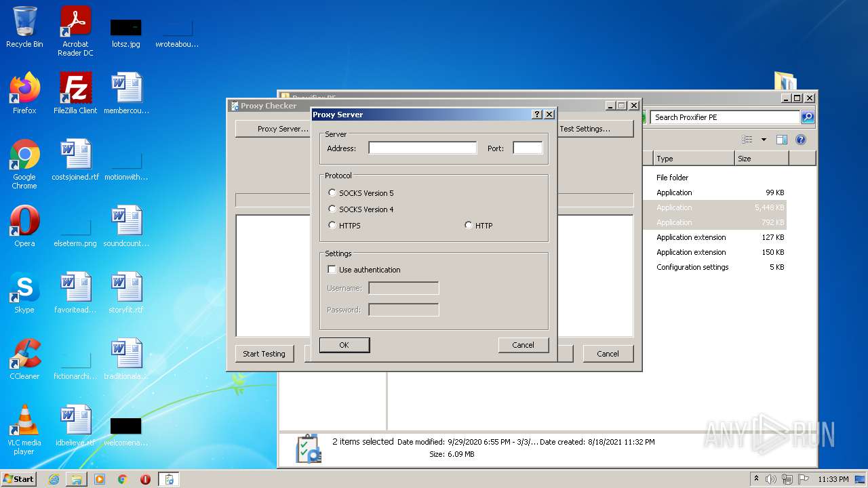Change the view in Explorer toolbar

pyautogui.click(x=747, y=140)
